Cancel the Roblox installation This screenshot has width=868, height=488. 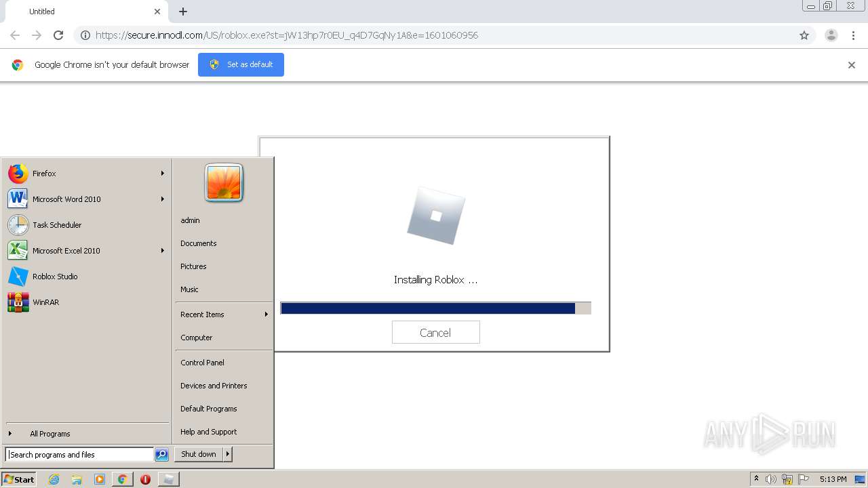(435, 332)
